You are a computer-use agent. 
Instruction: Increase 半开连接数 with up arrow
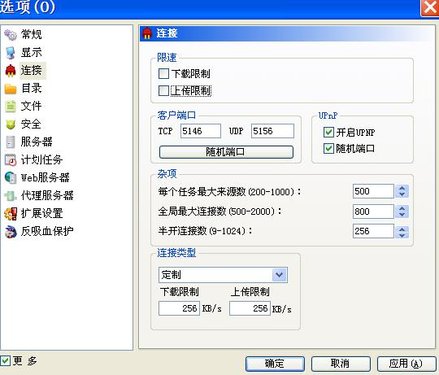tap(402, 228)
